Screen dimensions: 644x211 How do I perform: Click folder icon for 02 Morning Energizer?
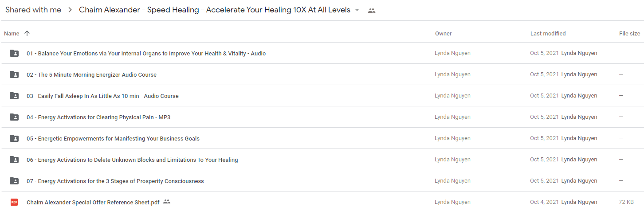14,74
